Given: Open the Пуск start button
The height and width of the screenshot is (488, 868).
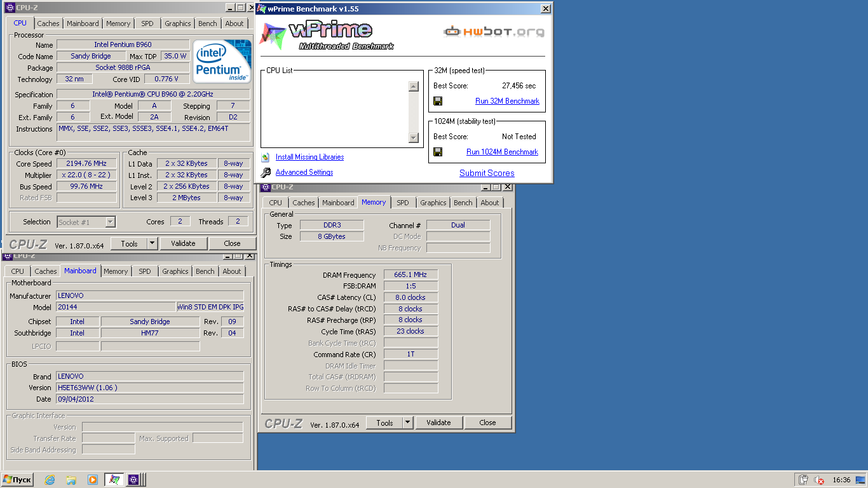Looking at the screenshot, I should pyautogui.click(x=18, y=480).
